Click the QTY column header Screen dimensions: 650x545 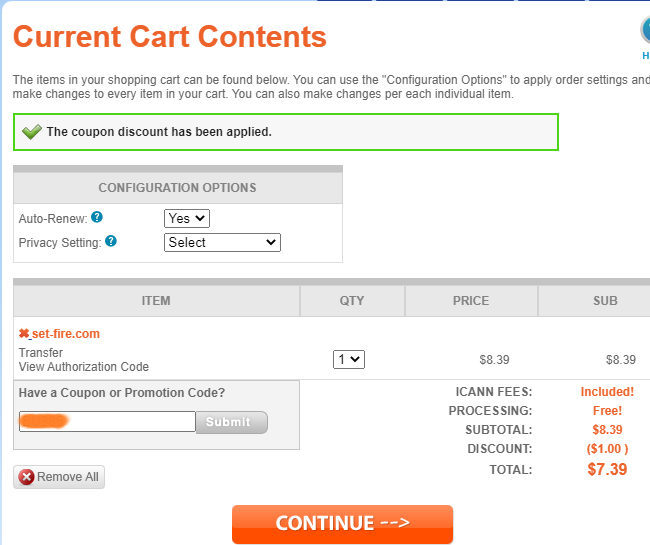pos(352,301)
